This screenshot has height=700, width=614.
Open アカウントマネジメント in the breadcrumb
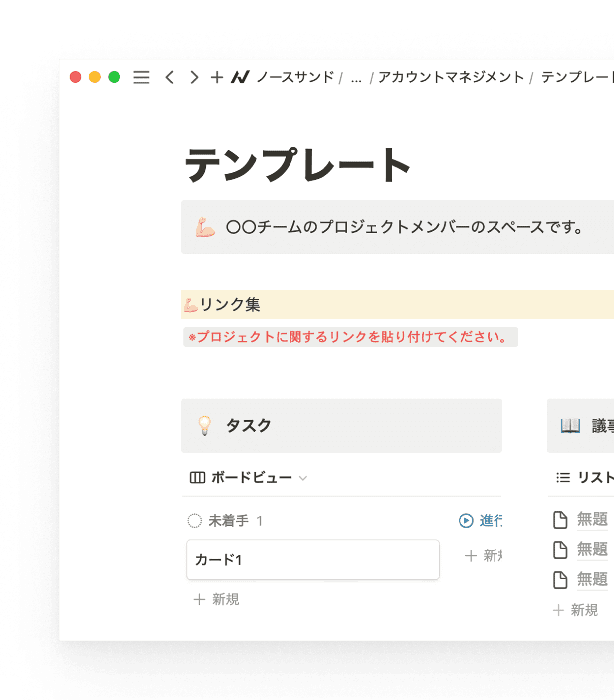(451, 78)
